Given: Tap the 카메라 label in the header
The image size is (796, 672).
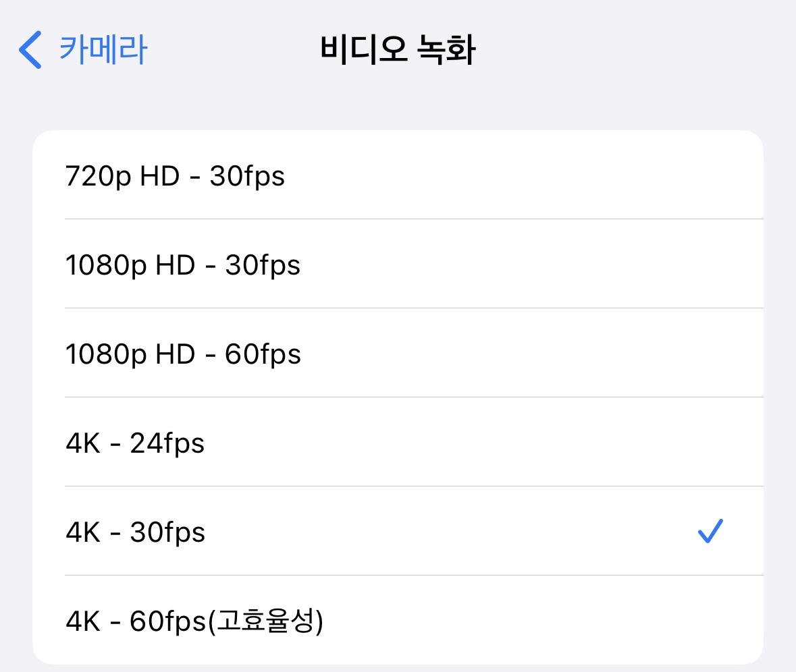Looking at the screenshot, I should (x=105, y=48).
